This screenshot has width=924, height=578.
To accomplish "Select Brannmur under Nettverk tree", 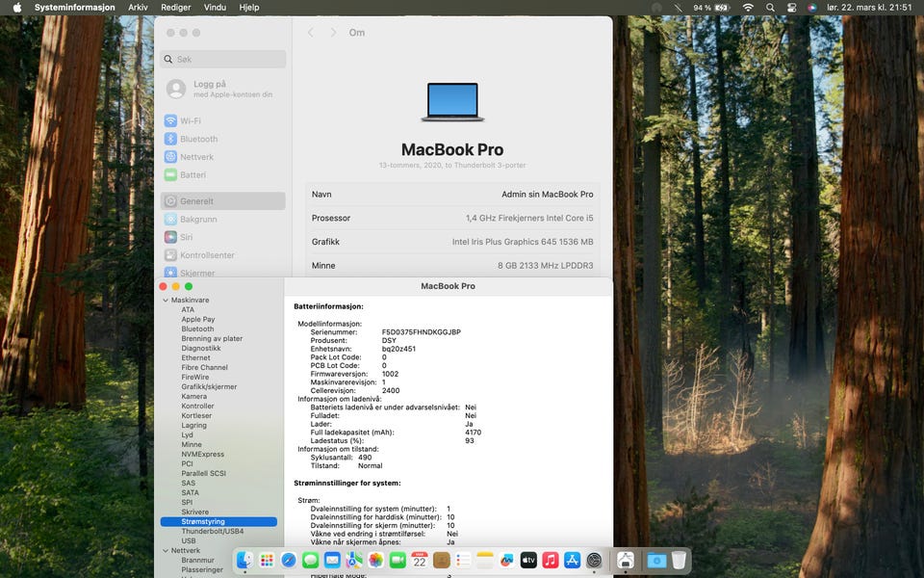I will 198,561.
